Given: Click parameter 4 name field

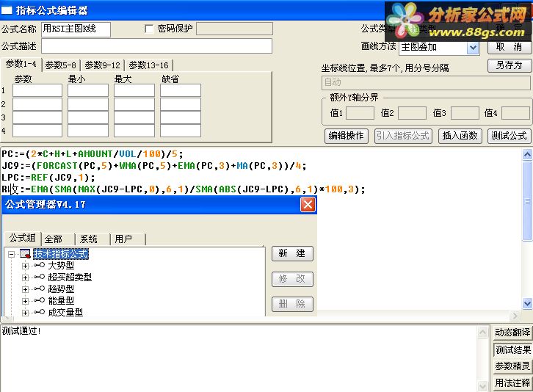Looking at the screenshot, I should coord(37,131).
